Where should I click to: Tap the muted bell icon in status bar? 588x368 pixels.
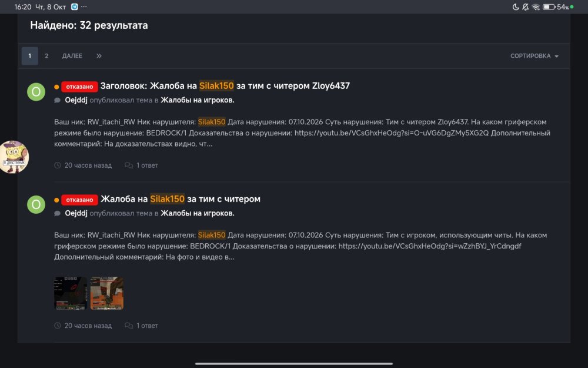coord(525,6)
